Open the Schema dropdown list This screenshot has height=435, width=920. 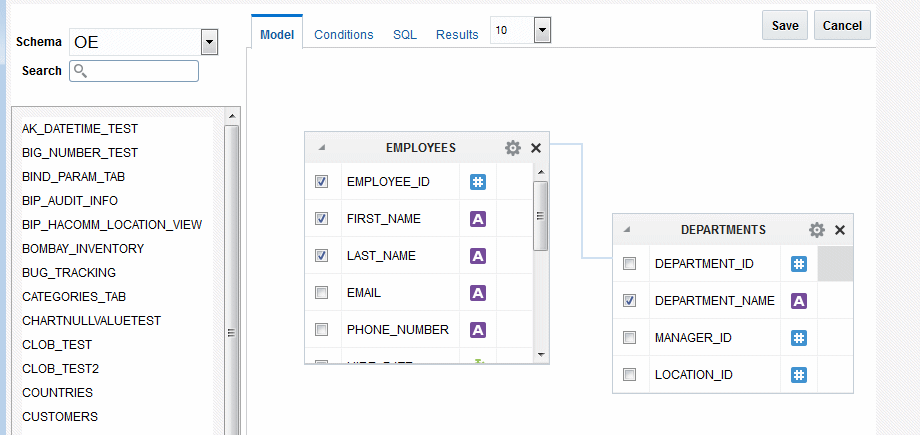(209, 42)
